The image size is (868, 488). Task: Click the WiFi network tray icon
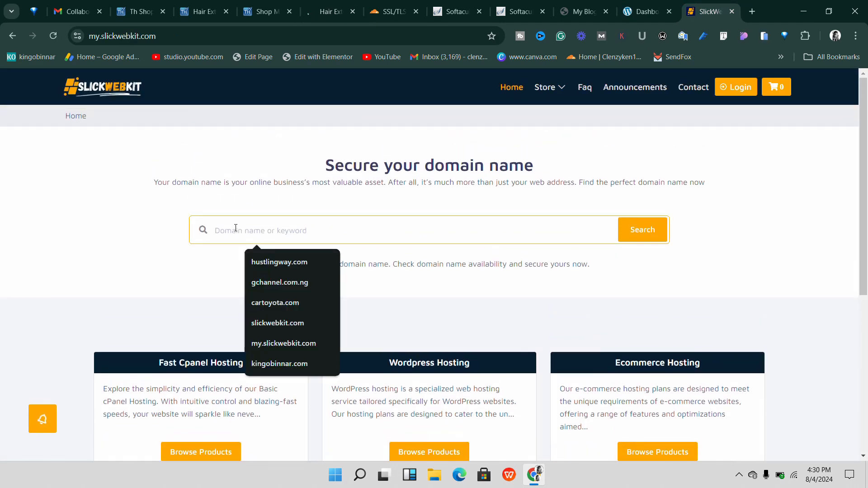[x=794, y=475]
